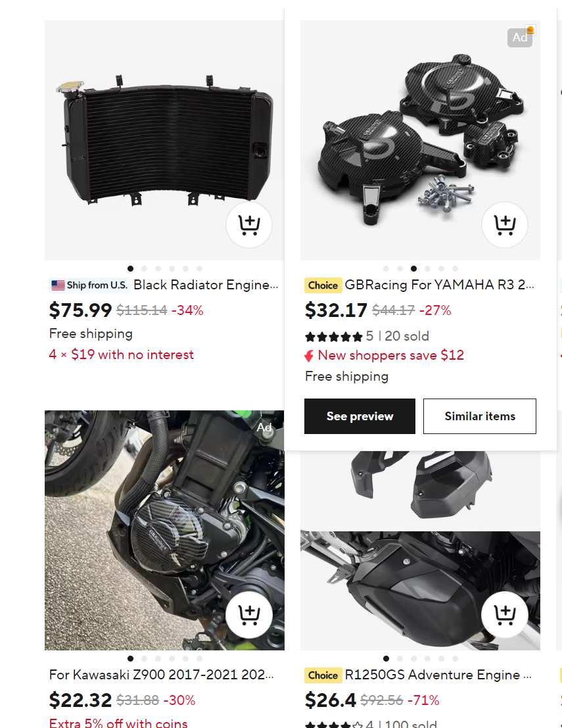562x728 pixels.
Task: Select second image dot under radiator photo
Action: pyautogui.click(x=145, y=268)
